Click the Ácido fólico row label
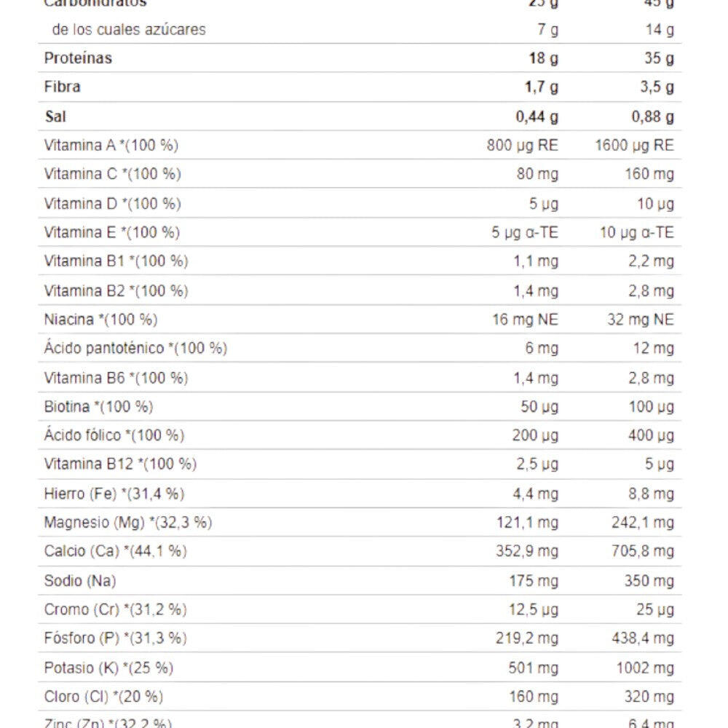This screenshot has height=728, width=728. (114, 435)
